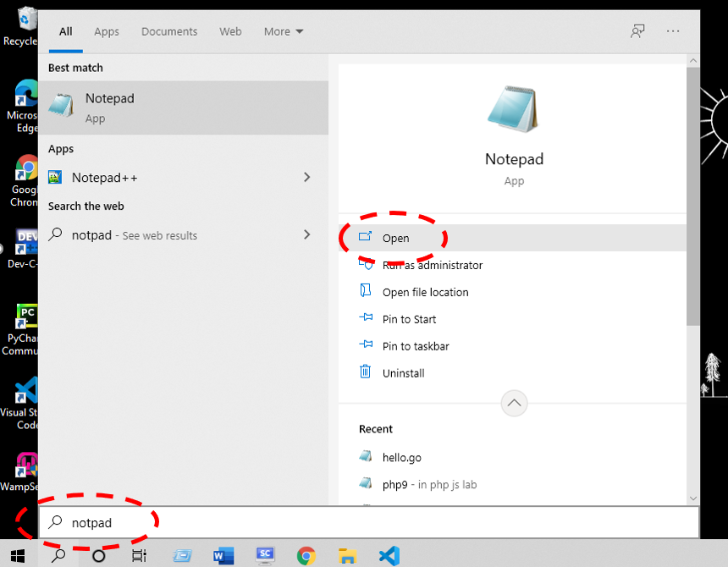Switch to the Documents search tab
The image size is (728, 567).
169,31
